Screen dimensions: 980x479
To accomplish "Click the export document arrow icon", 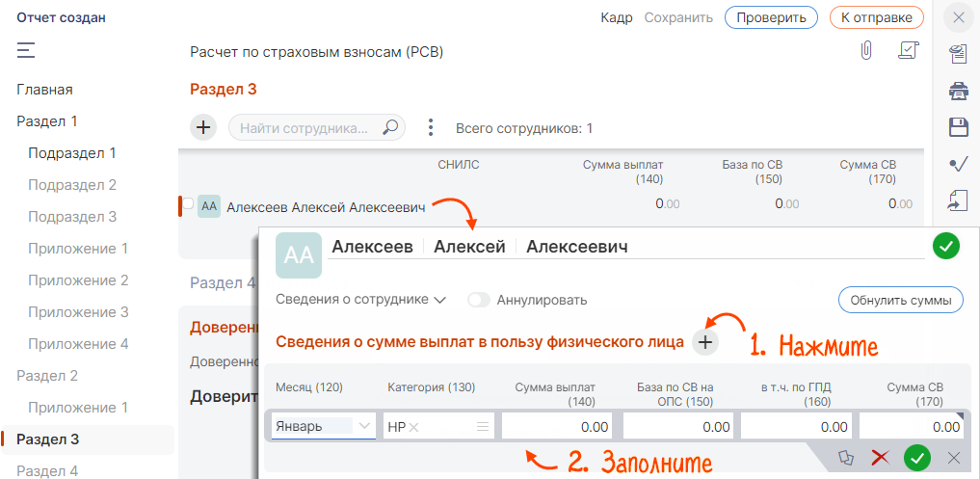I will click(958, 201).
